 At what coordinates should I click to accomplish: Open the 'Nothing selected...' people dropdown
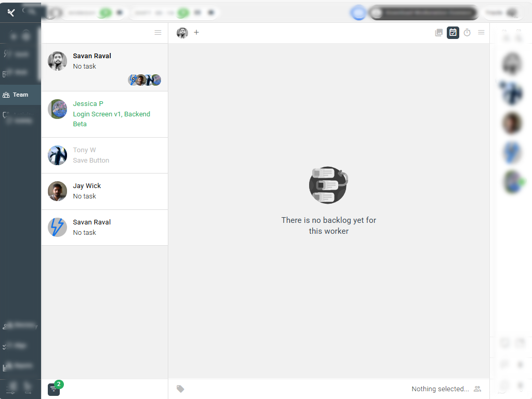tap(440, 389)
